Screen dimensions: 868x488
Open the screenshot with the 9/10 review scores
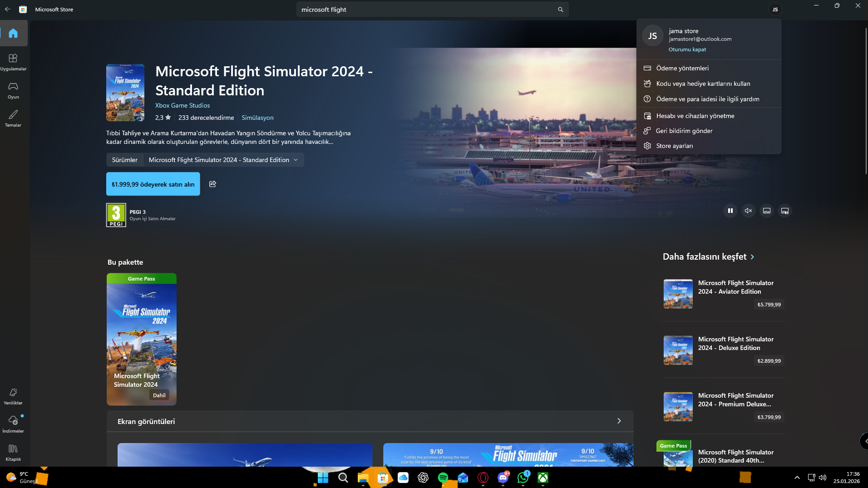(x=508, y=455)
